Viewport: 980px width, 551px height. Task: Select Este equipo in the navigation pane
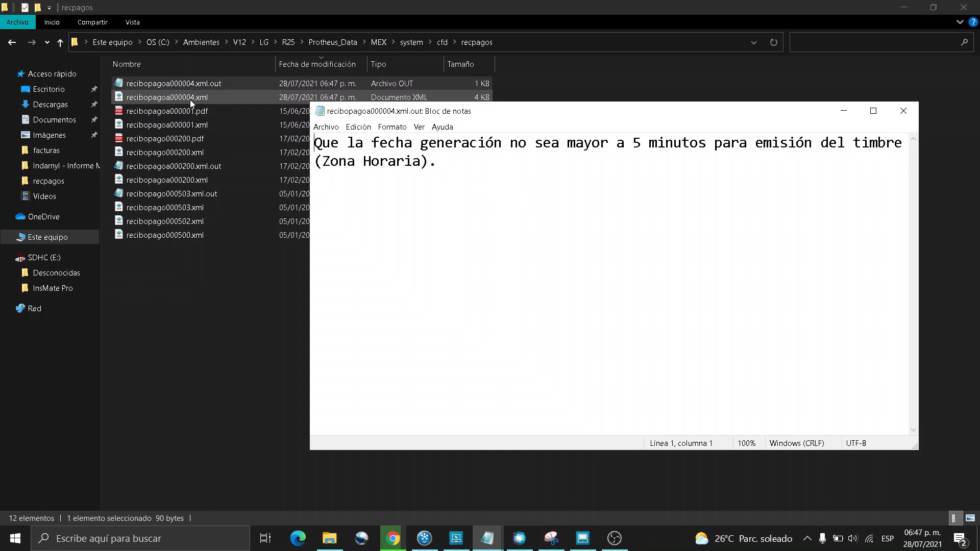click(x=47, y=237)
